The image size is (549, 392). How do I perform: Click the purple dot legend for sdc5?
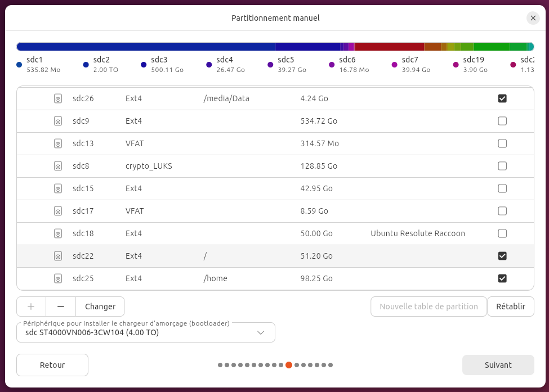tap(270, 65)
